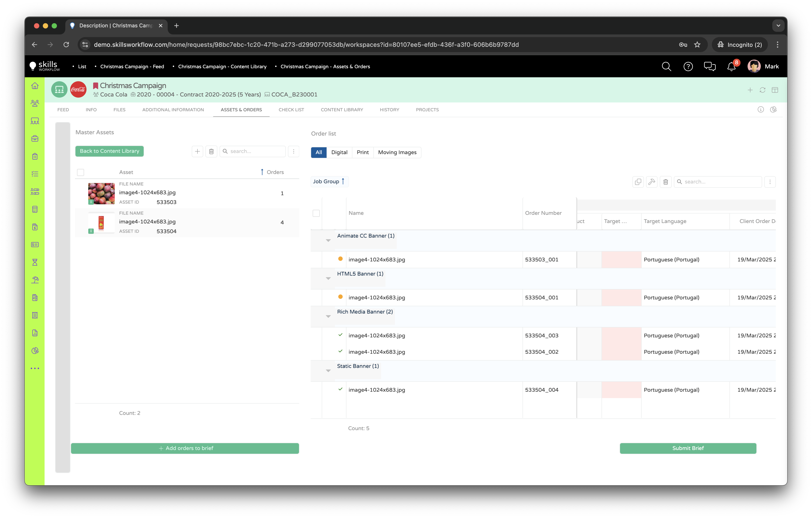Toggle the select-all checkbox in Order list
Screen dimensions: 812x518
[316, 213]
